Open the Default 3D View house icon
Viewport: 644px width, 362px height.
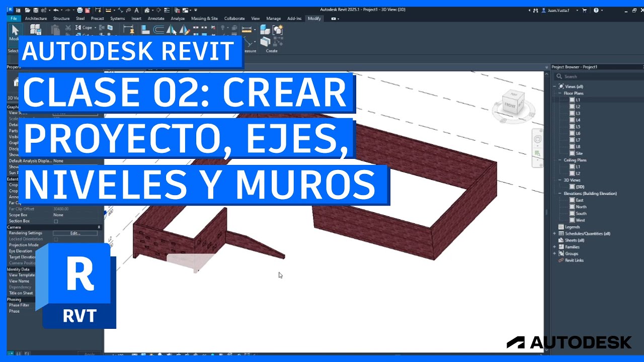[x=147, y=10]
